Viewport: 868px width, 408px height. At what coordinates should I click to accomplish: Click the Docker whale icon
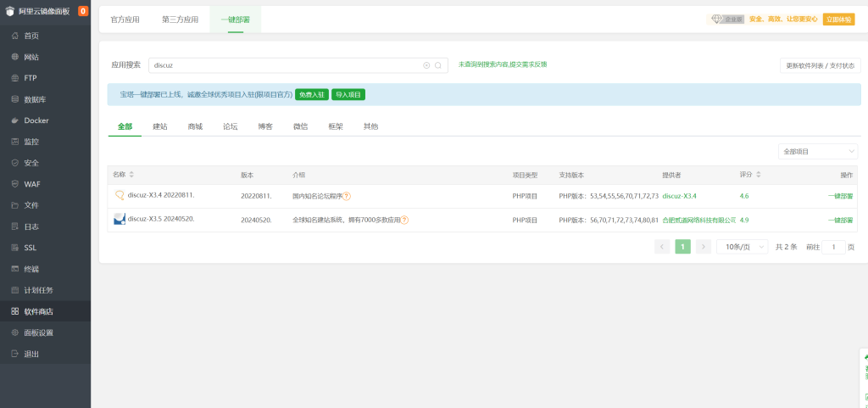click(15, 120)
